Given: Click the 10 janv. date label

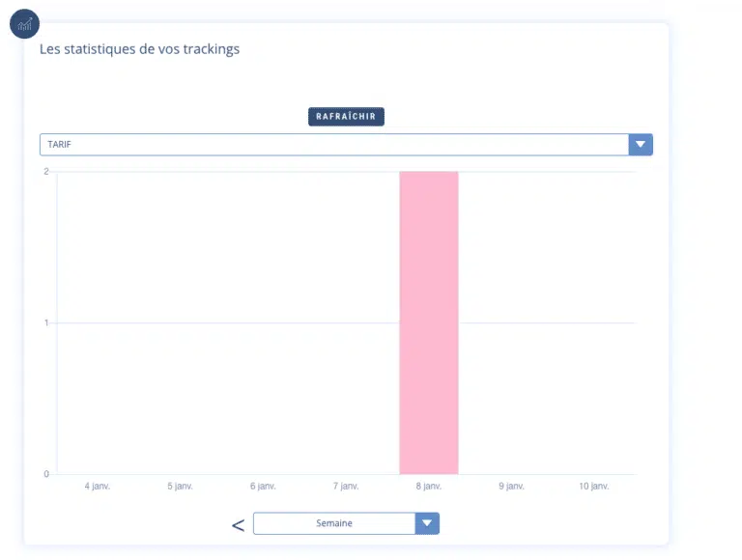Looking at the screenshot, I should (x=594, y=487).
